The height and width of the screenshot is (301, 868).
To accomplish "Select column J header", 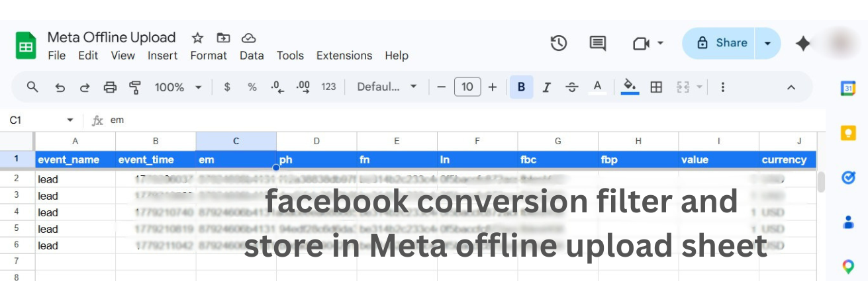I will [x=789, y=141].
